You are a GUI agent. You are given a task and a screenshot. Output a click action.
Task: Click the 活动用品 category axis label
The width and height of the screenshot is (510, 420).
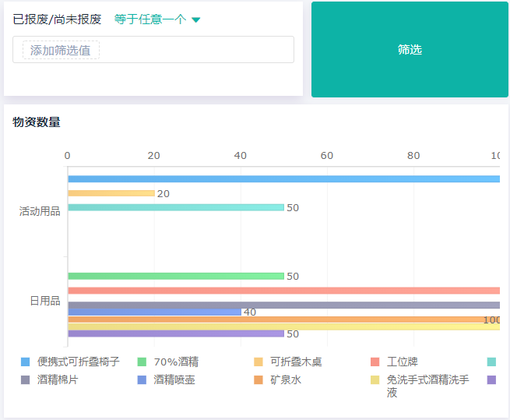click(x=40, y=211)
